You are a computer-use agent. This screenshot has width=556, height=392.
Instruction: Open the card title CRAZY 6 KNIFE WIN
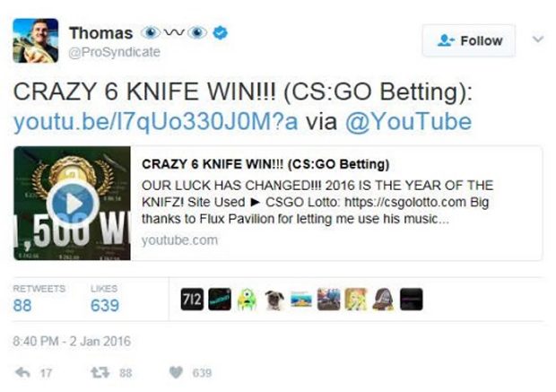point(265,164)
